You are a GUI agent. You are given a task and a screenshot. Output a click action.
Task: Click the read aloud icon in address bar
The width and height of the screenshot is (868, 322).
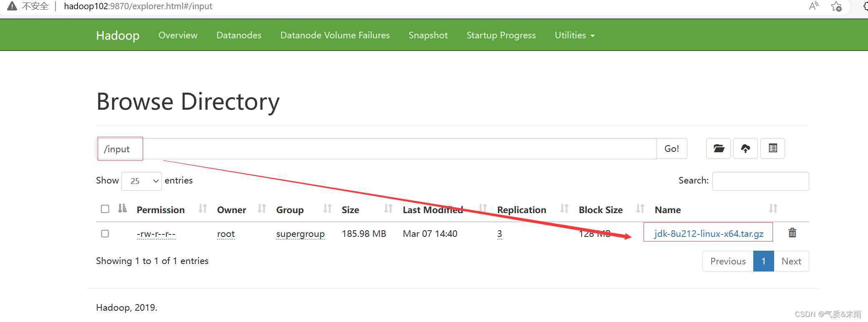[813, 6]
